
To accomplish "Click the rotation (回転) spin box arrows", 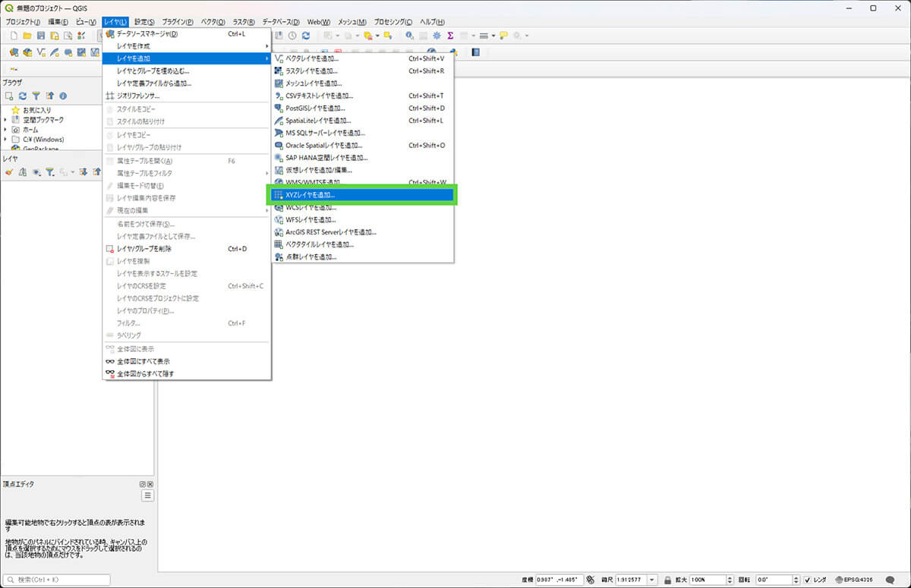I will click(796, 580).
